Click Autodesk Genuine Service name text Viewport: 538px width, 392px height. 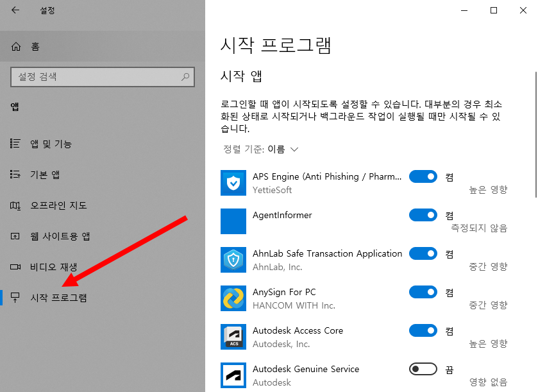(x=306, y=369)
